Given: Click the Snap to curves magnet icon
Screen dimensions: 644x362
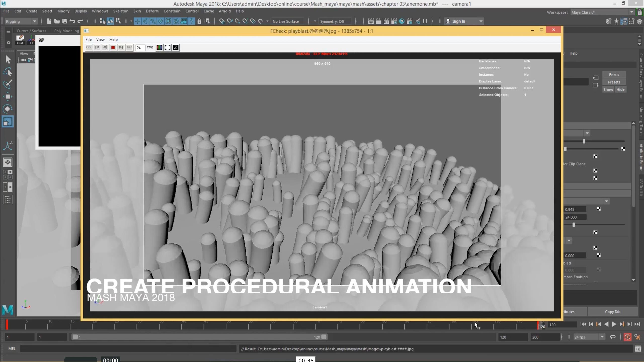Looking at the screenshot, I should (x=230, y=21).
